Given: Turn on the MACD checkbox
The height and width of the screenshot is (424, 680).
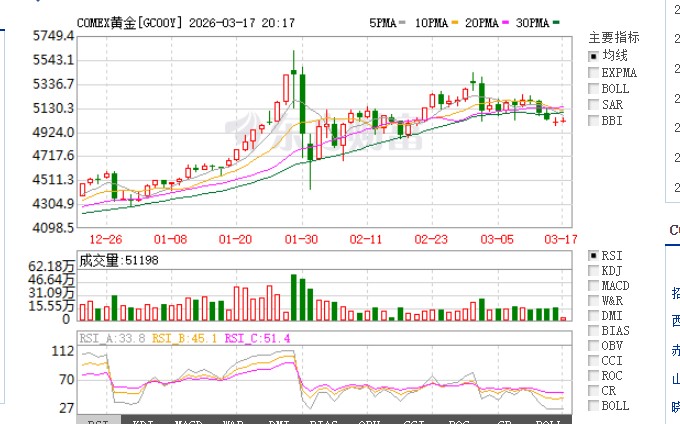Looking at the screenshot, I should click(593, 285).
